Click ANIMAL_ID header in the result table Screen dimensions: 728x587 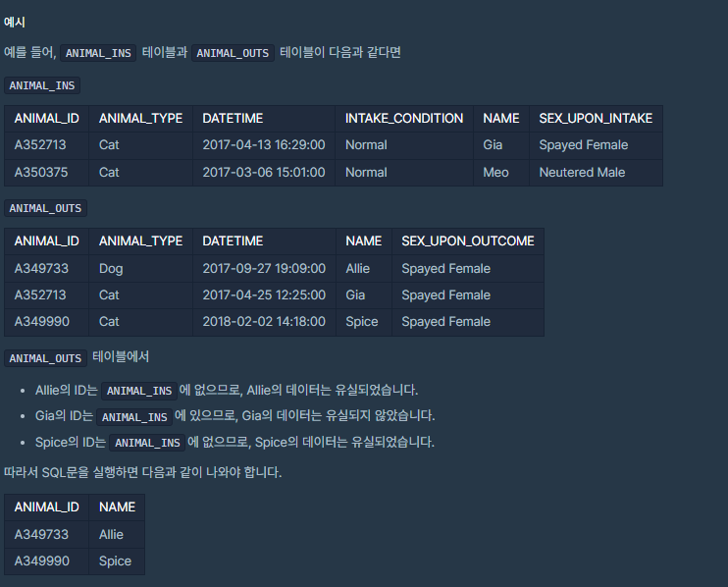coord(46,507)
